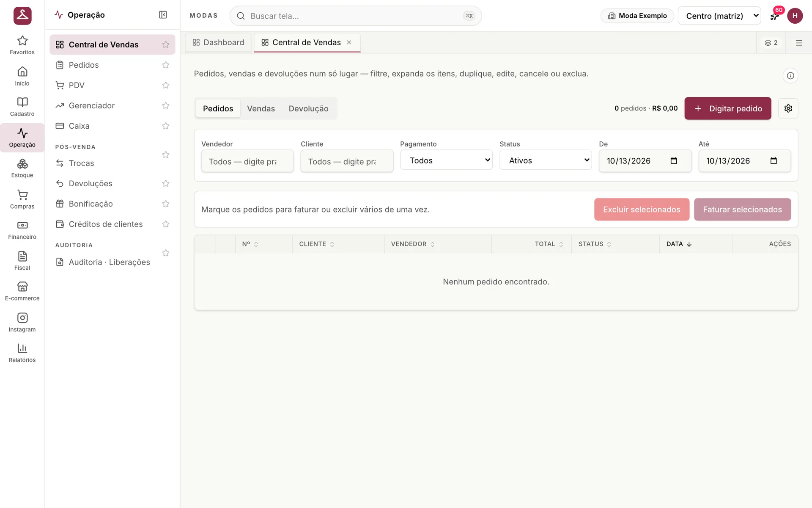Open the Status dropdown showing Ativos
Viewport: 812px width, 508px height.
(x=546, y=160)
